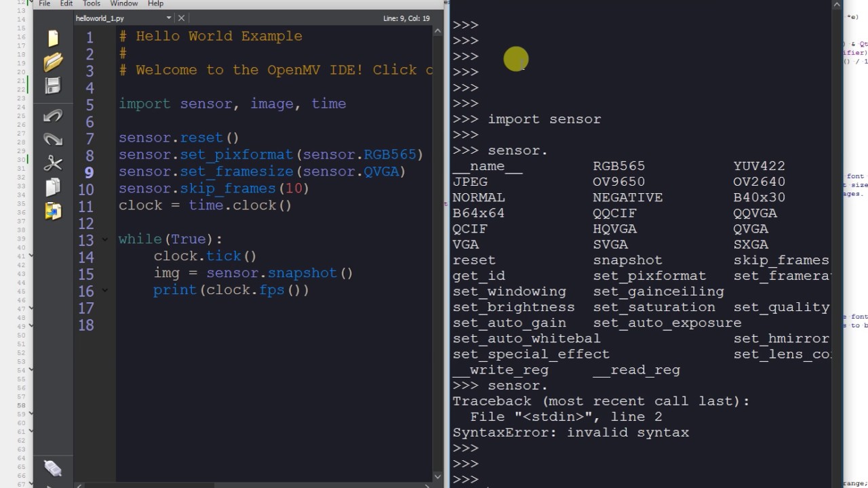The image size is (868, 488).
Task: Click "set_gainceiling" in the terminal completion list
Action: click(x=658, y=291)
